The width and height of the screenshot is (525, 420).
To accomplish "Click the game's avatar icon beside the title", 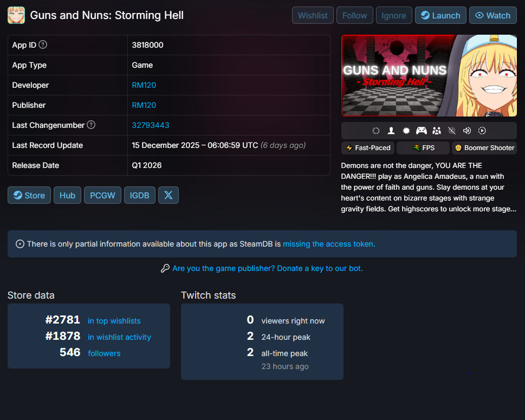I will coord(16,15).
